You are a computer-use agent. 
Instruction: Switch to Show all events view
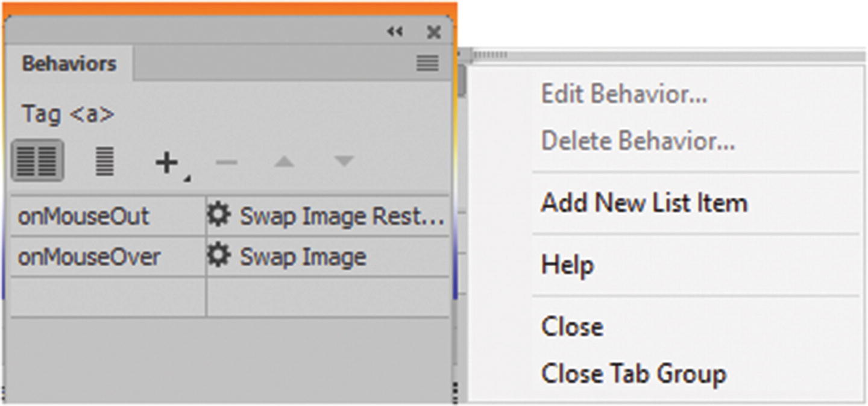(104, 161)
